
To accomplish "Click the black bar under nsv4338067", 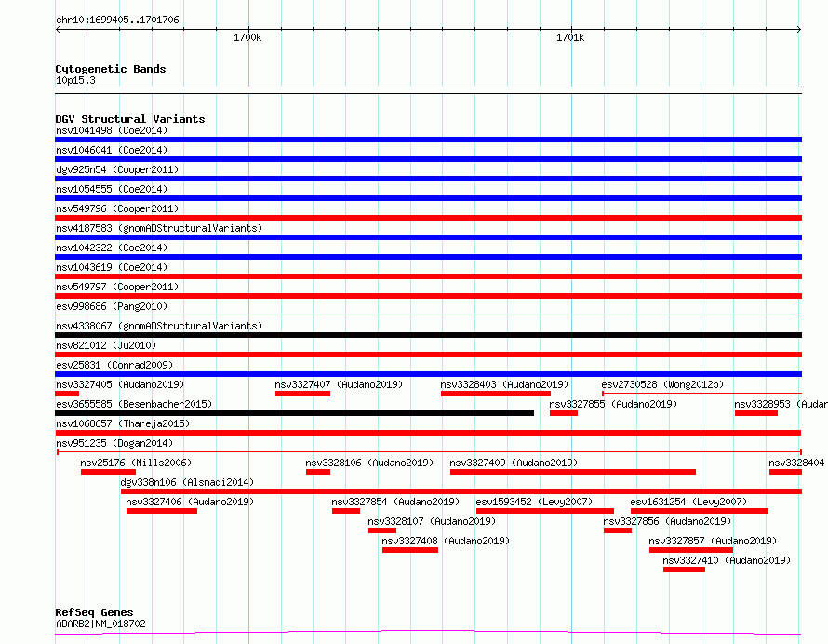I will (428, 335).
